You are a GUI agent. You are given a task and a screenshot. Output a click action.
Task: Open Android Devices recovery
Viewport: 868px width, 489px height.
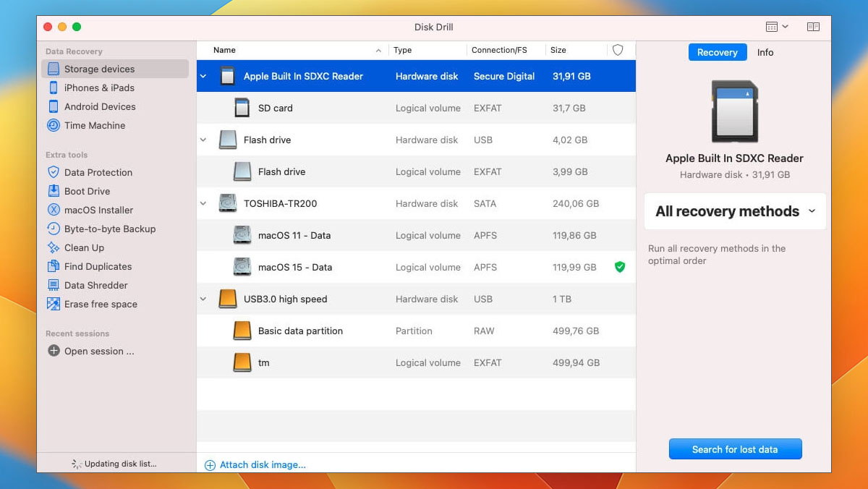click(x=100, y=106)
